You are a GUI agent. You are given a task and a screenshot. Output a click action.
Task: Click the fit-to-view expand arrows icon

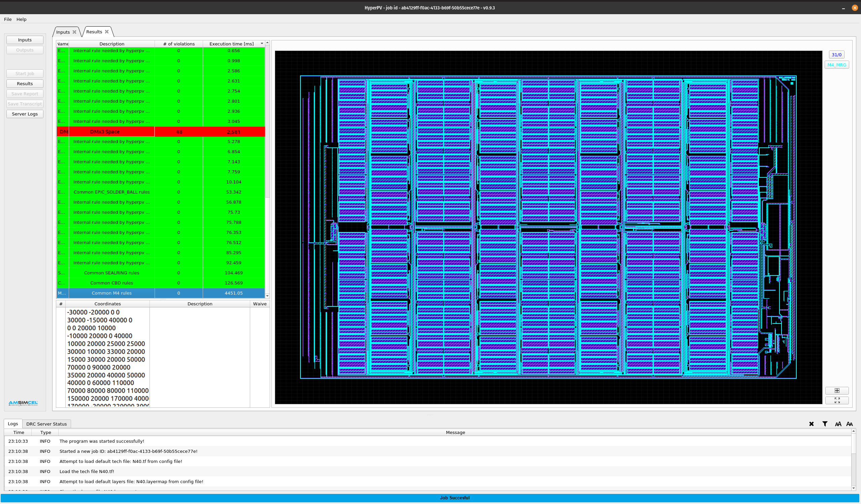837,400
